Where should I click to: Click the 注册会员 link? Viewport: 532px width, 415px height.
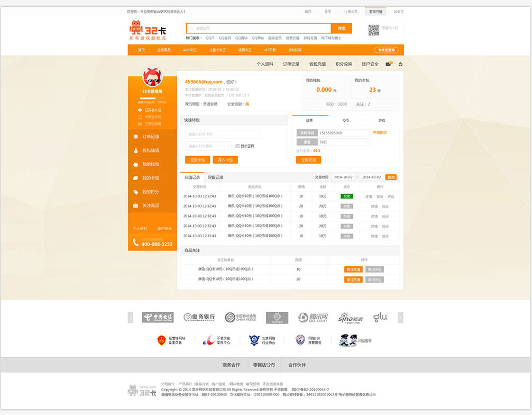351,12
